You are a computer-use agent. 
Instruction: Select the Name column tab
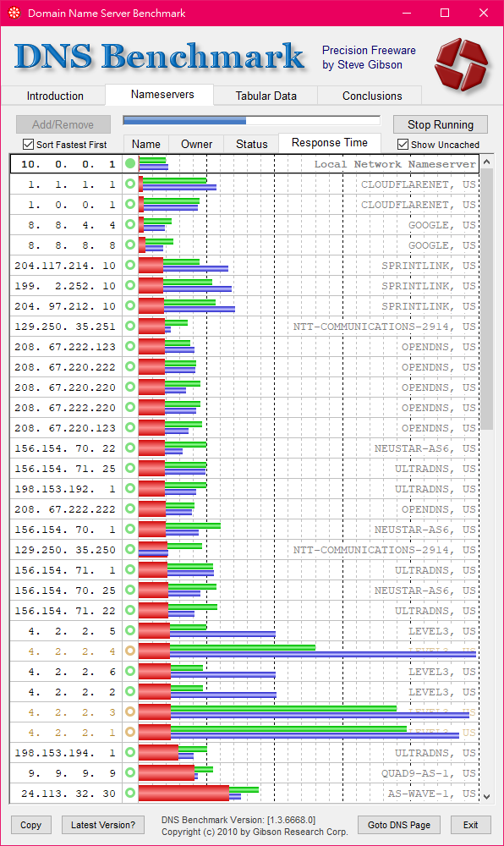[146, 144]
